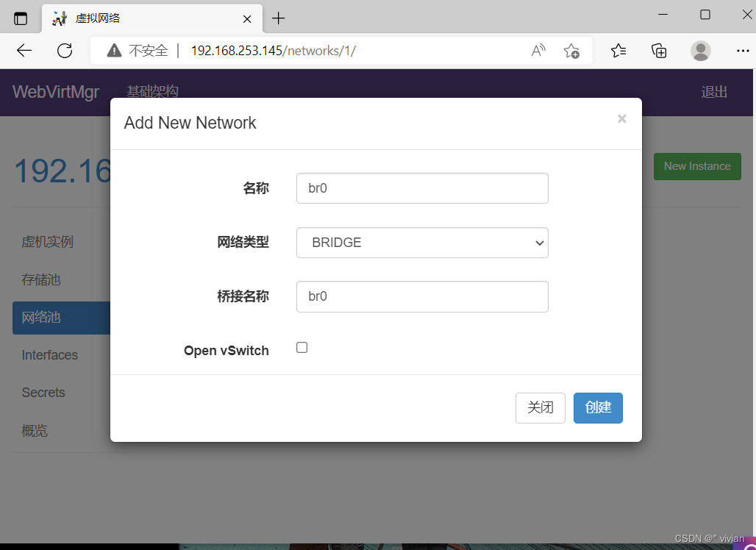Click the 桥接名称 input field

pyautogui.click(x=422, y=296)
